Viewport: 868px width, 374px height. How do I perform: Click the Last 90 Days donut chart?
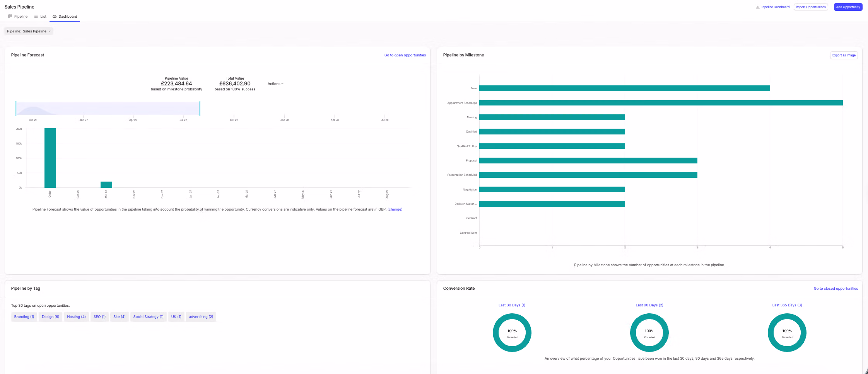click(x=649, y=333)
